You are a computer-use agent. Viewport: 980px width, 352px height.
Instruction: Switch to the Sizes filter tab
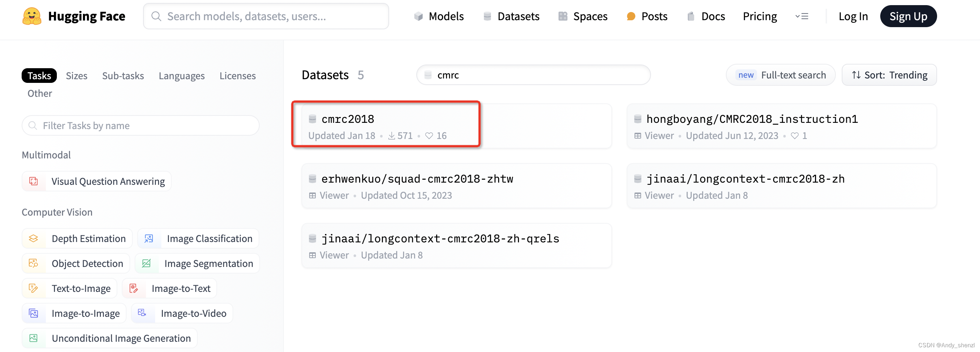pos(76,76)
